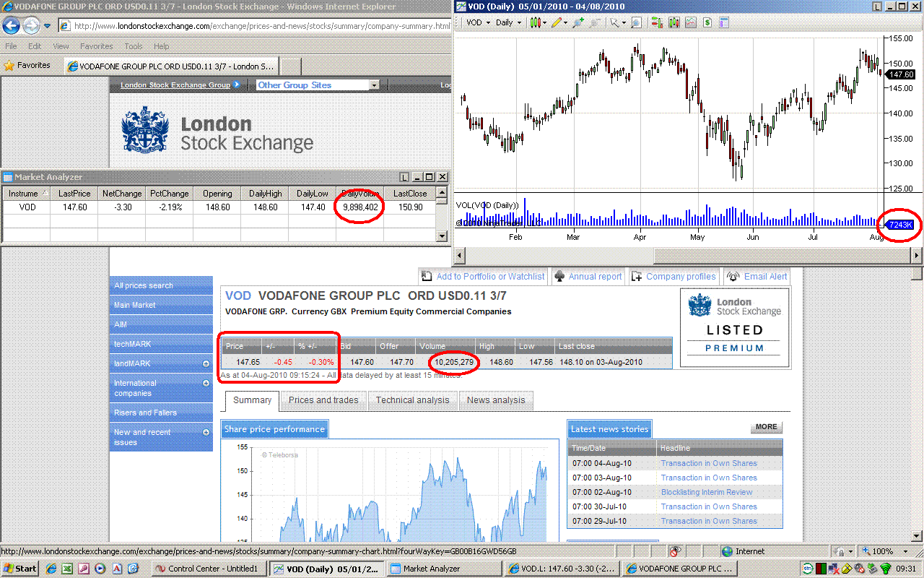Viewport: 924px width, 578px height.
Task: Switch to the Summary tab
Action: (x=252, y=400)
